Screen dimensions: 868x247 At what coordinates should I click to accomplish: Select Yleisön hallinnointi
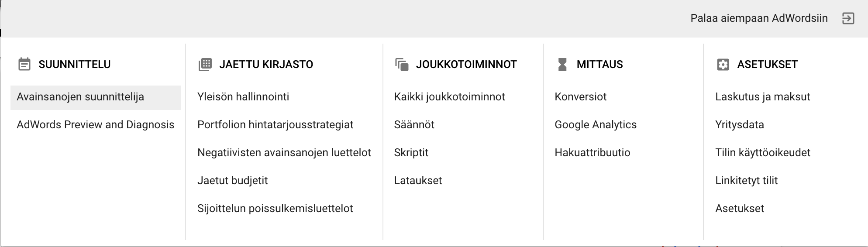tap(243, 97)
